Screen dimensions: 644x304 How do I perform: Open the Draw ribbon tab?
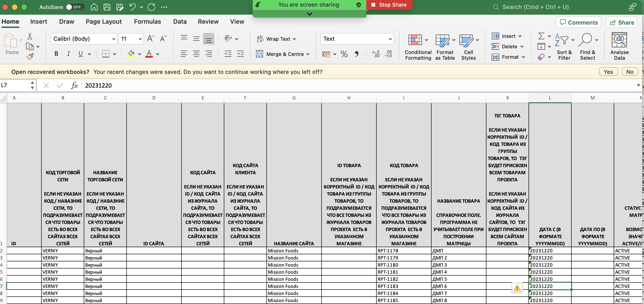[66, 22]
